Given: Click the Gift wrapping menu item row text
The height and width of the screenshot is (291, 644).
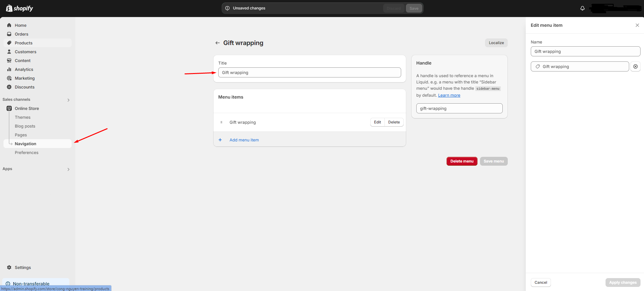Looking at the screenshot, I should (243, 122).
